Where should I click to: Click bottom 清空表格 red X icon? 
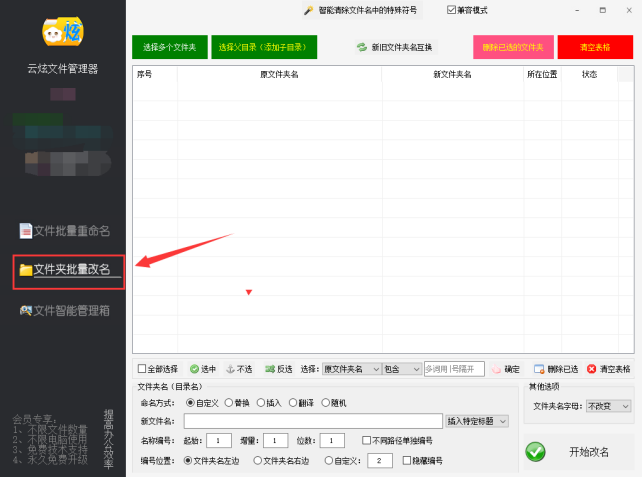(x=592, y=369)
